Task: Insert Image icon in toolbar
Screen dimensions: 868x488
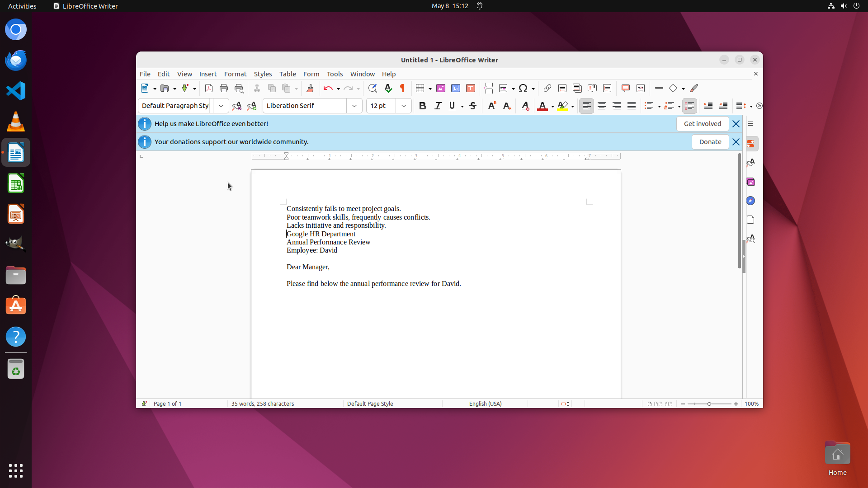Action: click(440, 88)
